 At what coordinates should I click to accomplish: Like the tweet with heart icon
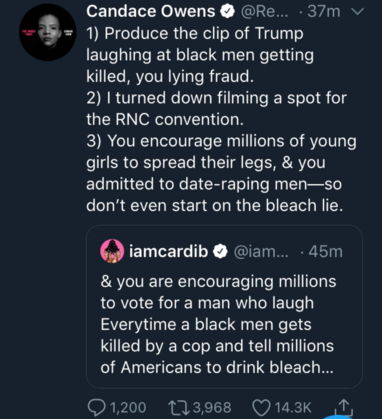coord(262,407)
